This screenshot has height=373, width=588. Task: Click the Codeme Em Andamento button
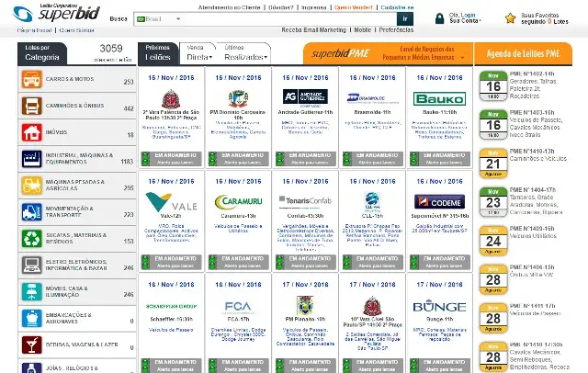click(439, 262)
